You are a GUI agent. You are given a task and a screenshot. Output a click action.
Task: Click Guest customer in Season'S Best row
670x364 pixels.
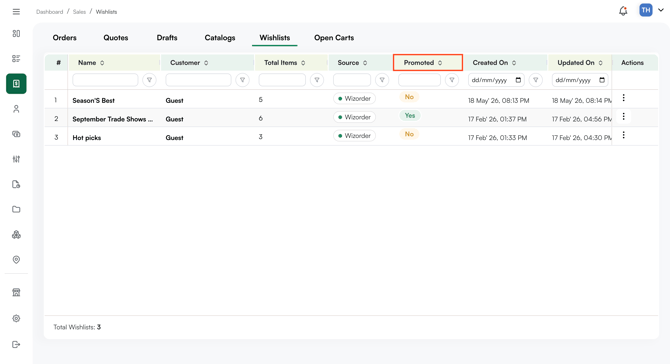point(174,100)
